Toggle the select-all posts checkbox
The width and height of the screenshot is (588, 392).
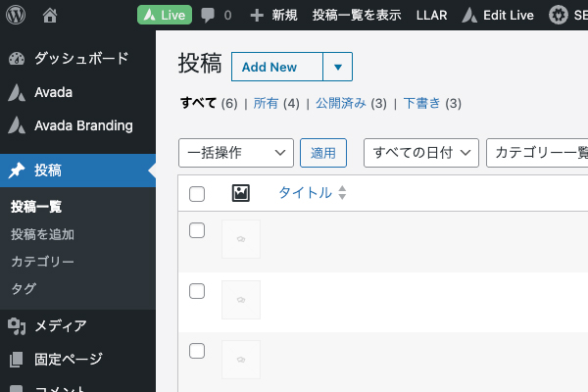click(x=197, y=194)
